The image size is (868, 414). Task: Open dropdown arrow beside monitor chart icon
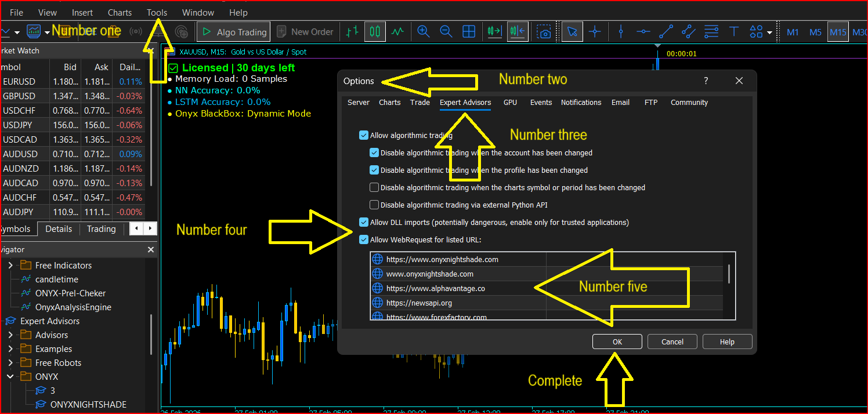(46, 32)
